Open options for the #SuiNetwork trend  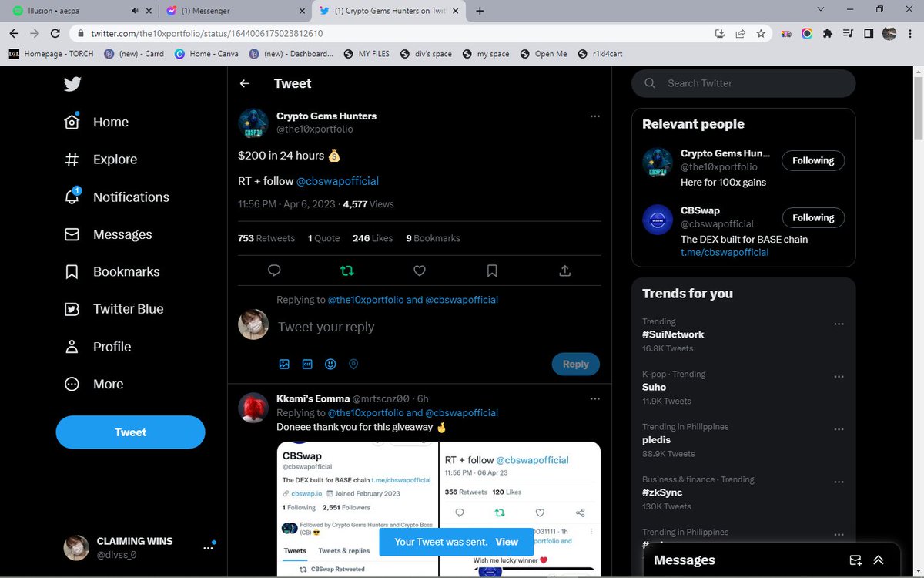[x=839, y=324]
